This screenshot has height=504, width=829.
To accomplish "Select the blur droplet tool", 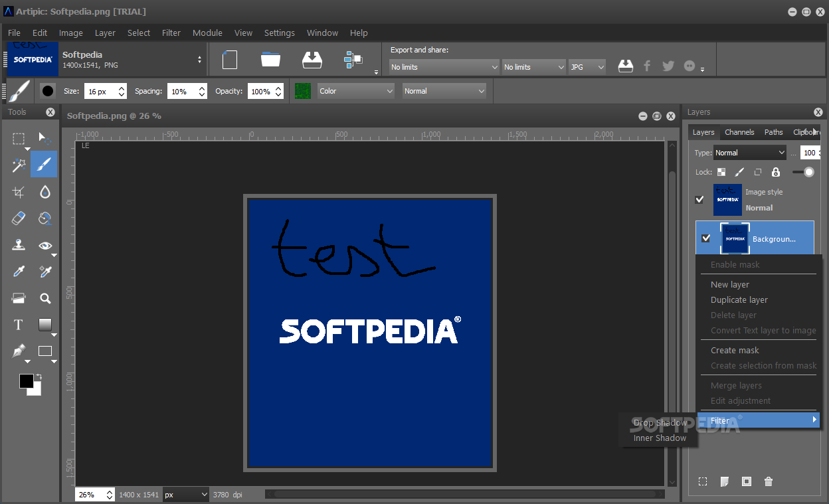I will click(x=45, y=192).
